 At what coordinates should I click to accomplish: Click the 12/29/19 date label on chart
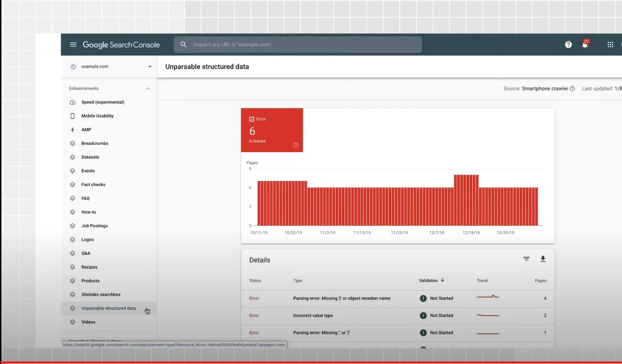tap(505, 232)
